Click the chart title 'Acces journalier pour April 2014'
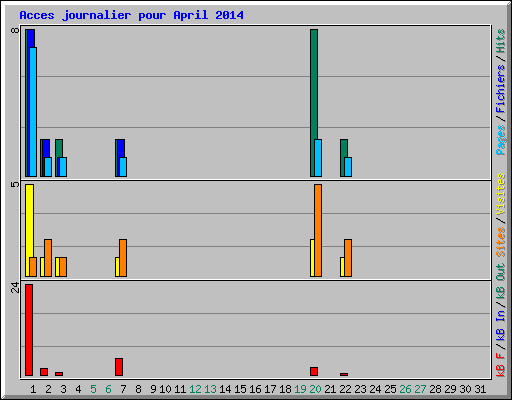The image size is (512, 400). (131, 15)
